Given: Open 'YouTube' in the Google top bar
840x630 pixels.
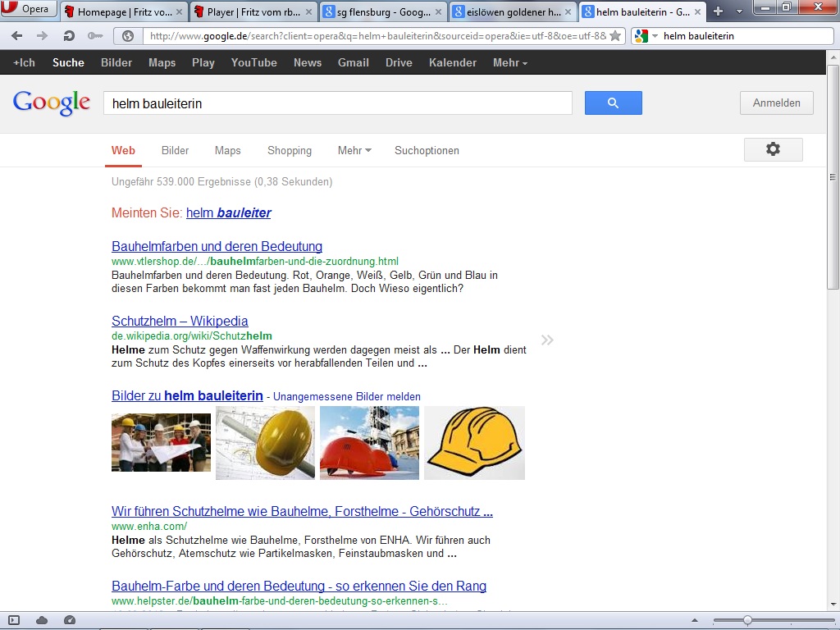Looking at the screenshot, I should 254,62.
